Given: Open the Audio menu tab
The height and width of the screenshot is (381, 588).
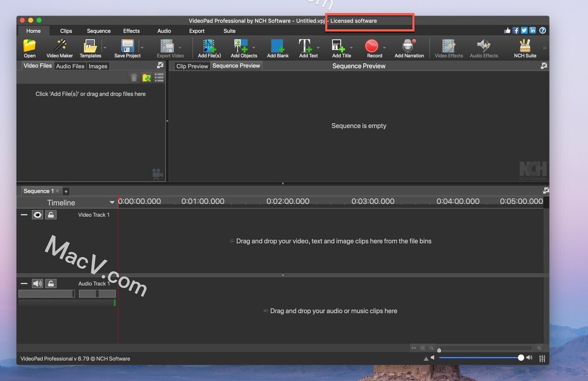Looking at the screenshot, I should [x=164, y=31].
